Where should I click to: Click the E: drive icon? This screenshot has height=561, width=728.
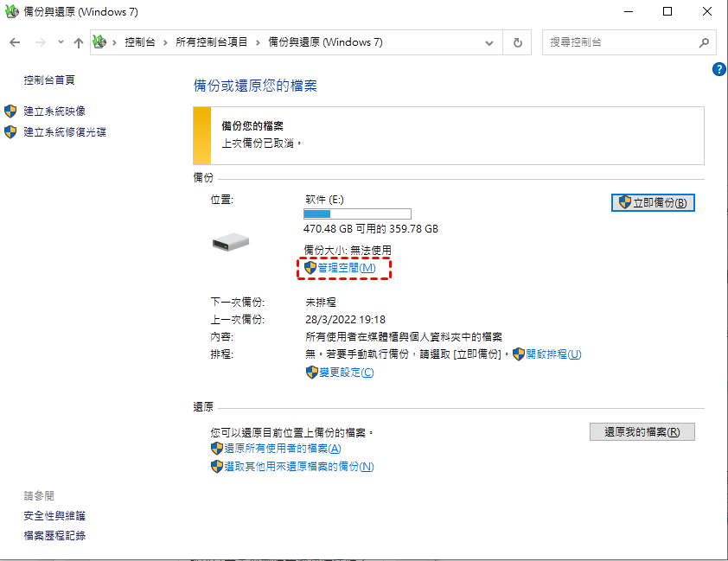pos(231,242)
